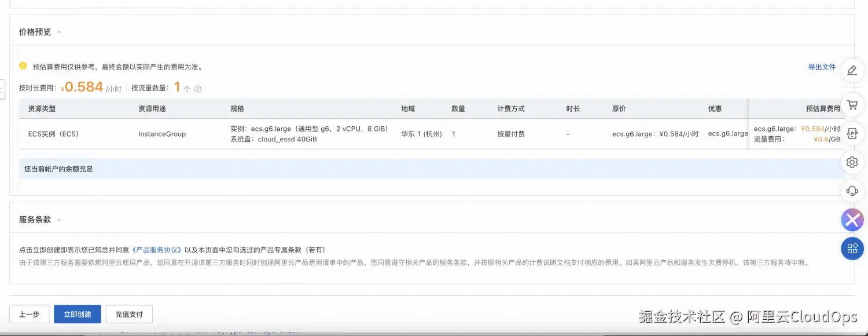Click 导出文件 link
Screen dimensions: 868x336
822,67
